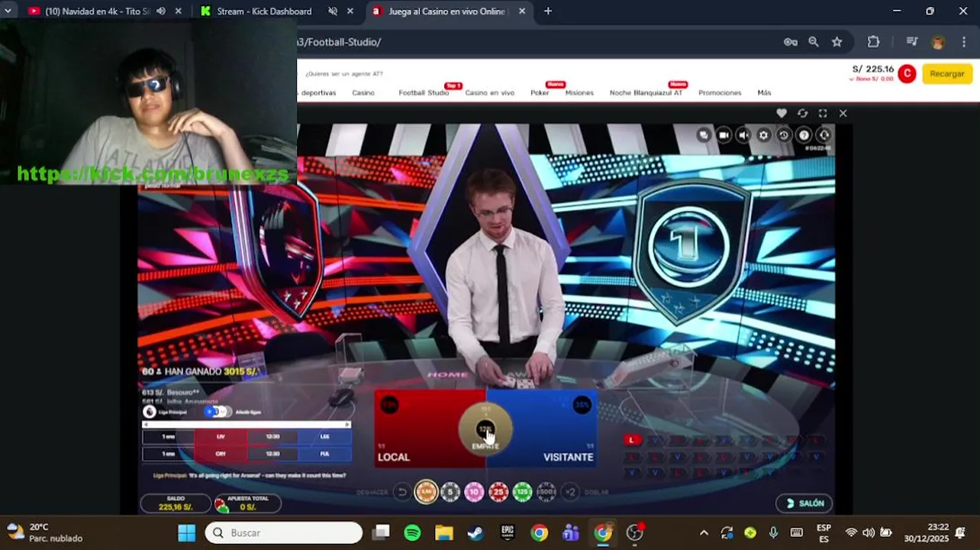Open the SALÓN lobby button

click(804, 503)
